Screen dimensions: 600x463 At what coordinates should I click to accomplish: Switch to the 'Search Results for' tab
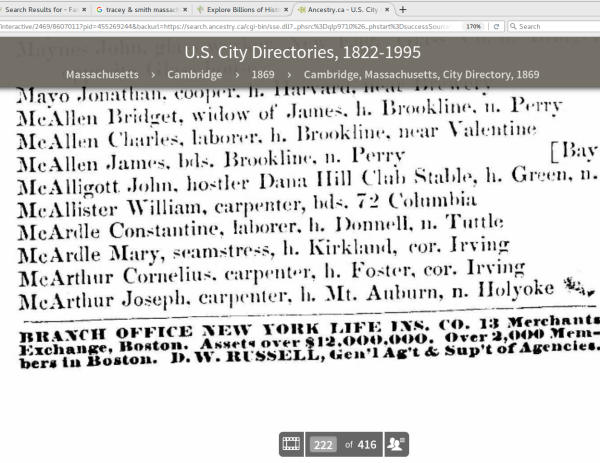coord(42,9)
